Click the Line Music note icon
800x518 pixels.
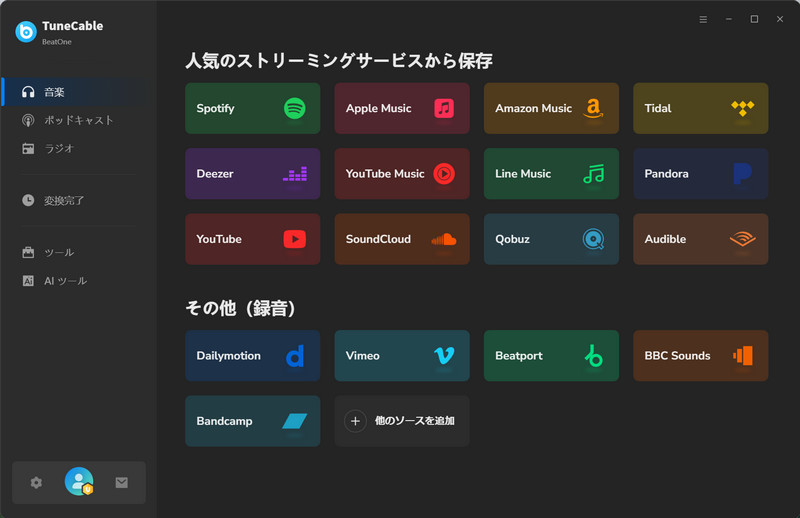click(593, 174)
